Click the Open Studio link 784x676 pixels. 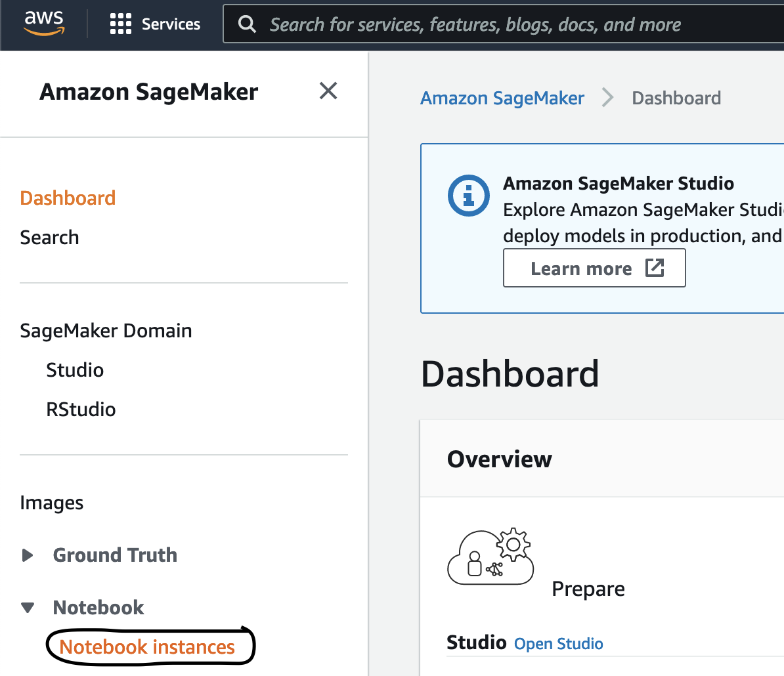pos(558,644)
